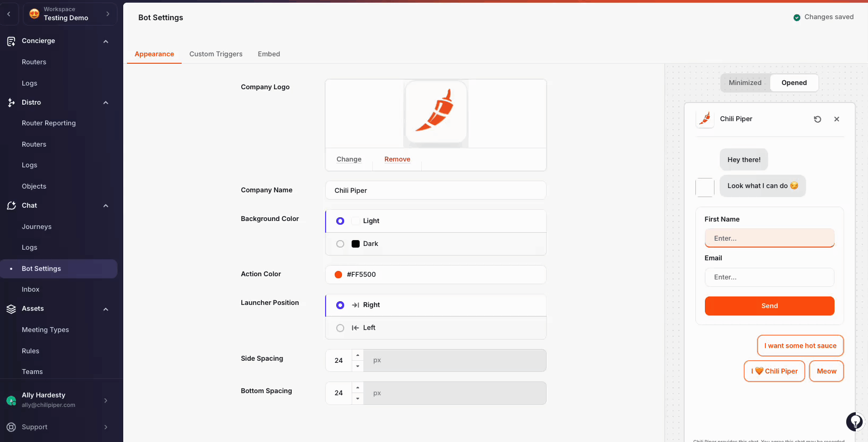Click the Chat section icon

pos(11,206)
